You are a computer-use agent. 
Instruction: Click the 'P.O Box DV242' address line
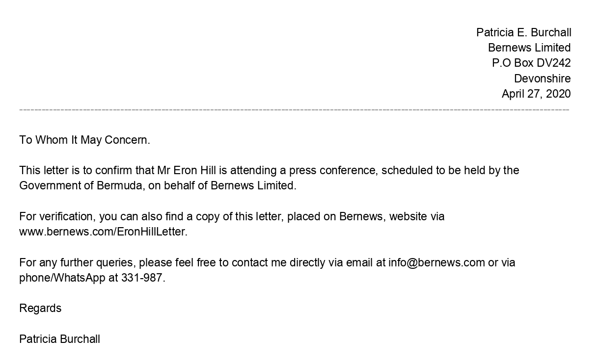tap(531, 63)
